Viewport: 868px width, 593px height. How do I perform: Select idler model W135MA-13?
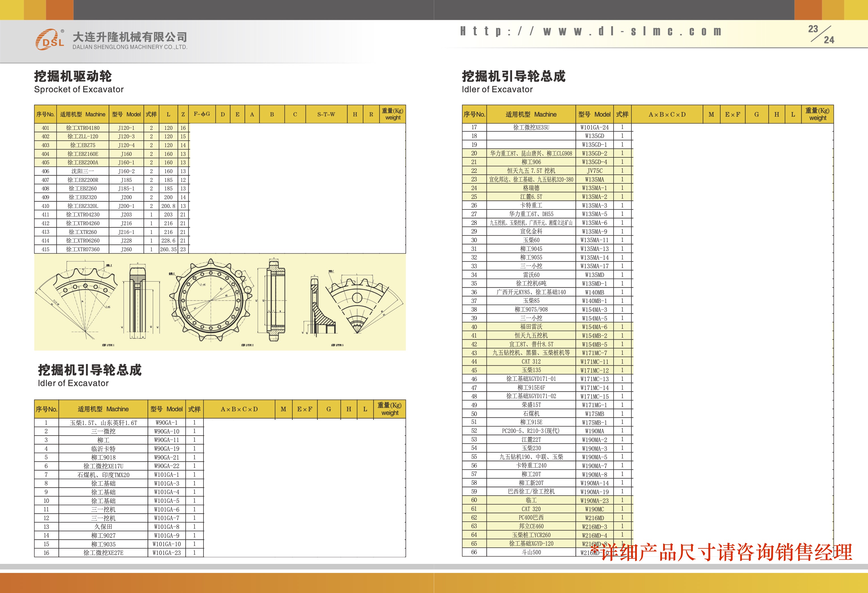[x=594, y=249]
